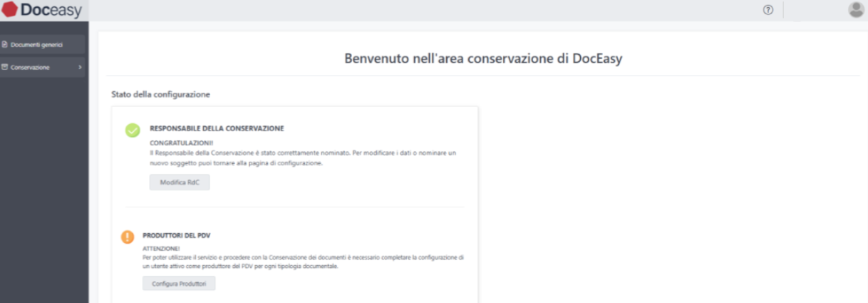Click the Configura Produttori button
Viewport: 868px width, 303px height.
coord(179,283)
